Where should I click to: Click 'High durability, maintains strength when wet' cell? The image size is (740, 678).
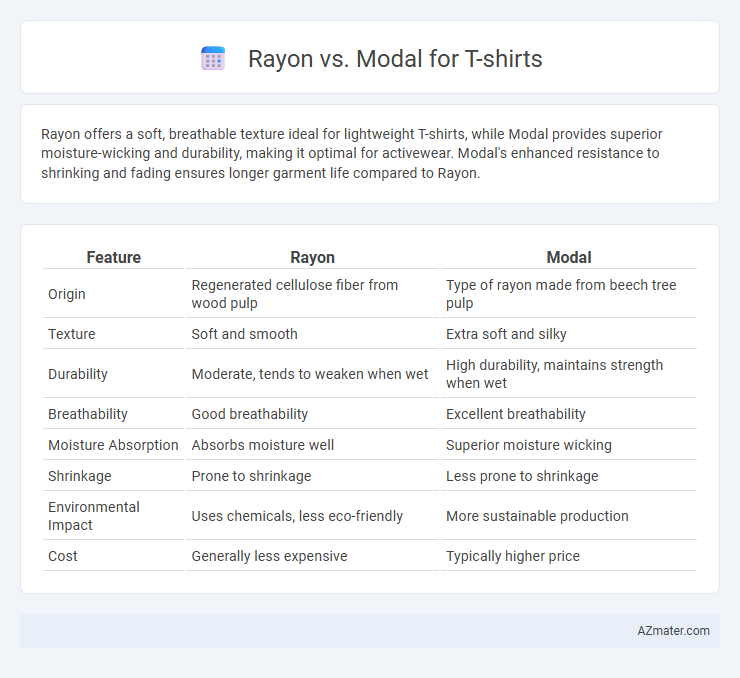tap(569, 374)
